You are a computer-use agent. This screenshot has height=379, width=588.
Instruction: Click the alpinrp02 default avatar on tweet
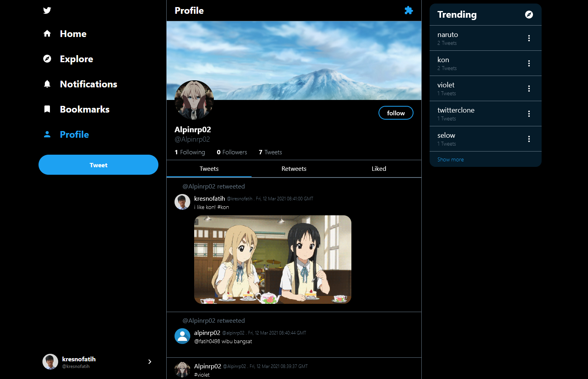[x=182, y=336]
